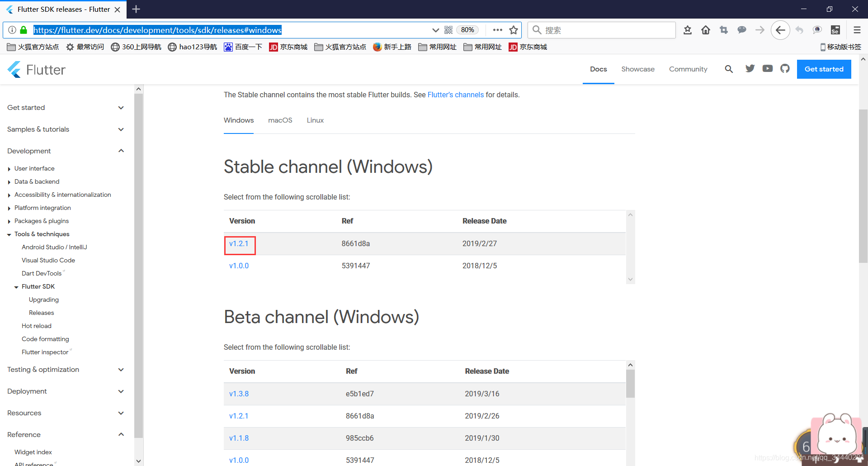Screen dimensions: 868x466
Task: Switch to the Linux tab
Action: [x=315, y=120]
